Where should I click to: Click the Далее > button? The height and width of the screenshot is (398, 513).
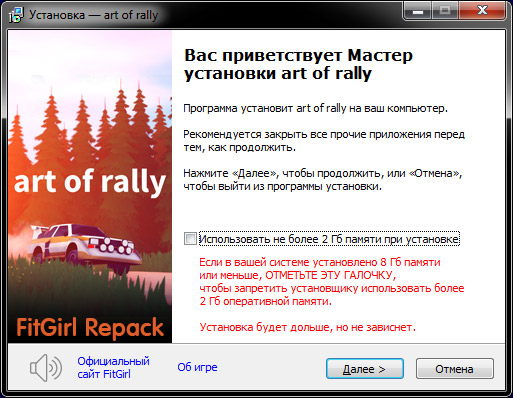coord(365,369)
